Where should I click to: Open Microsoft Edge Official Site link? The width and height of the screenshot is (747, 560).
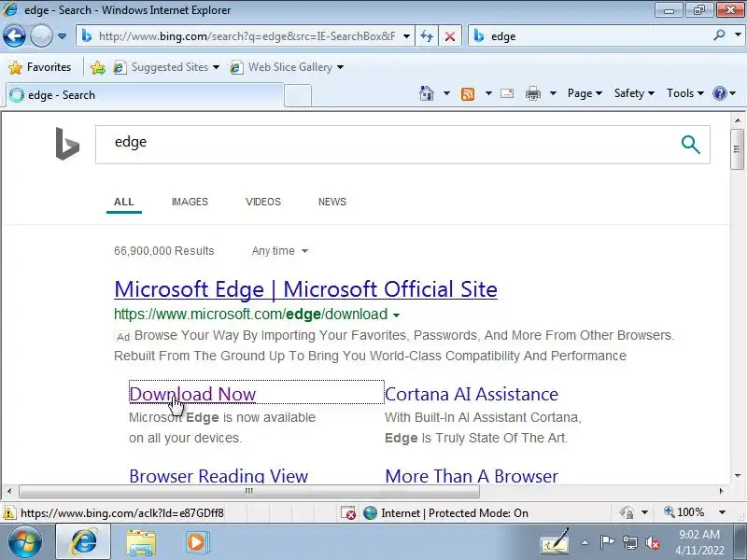pos(306,289)
